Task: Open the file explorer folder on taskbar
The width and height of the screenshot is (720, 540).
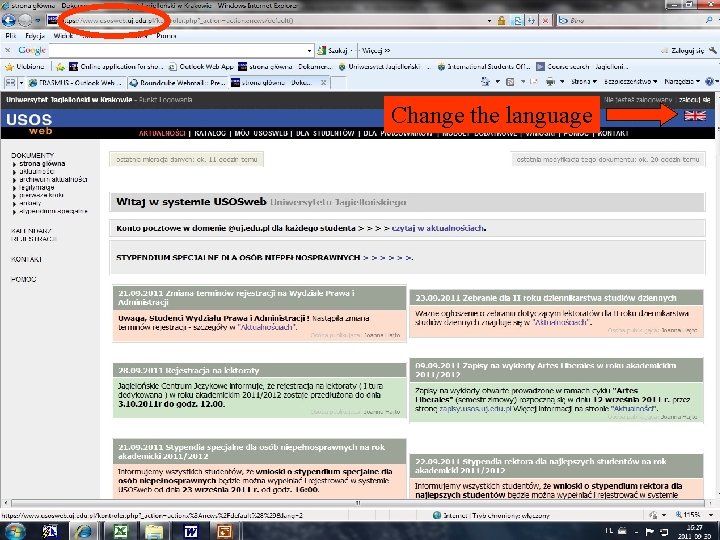Action: (x=154, y=531)
